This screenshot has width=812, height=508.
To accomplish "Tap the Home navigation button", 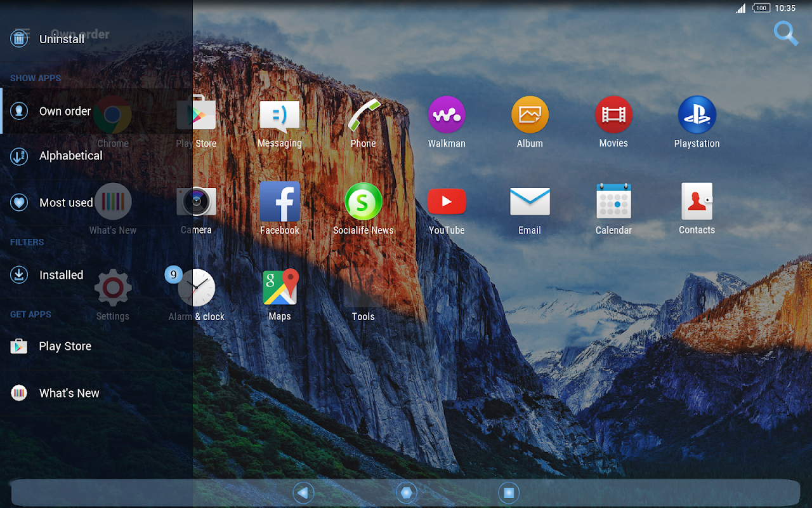I will pyautogui.click(x=406, y=493).
